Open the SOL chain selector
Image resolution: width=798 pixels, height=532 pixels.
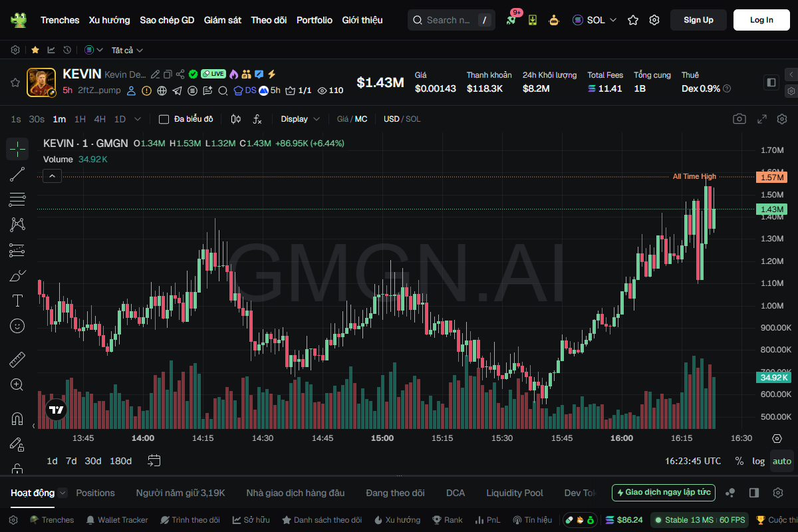(x=595, y=20)
